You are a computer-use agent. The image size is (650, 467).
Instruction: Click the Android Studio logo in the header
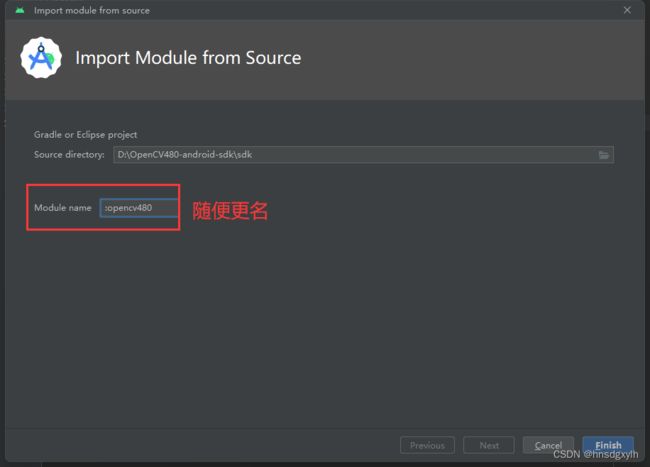[x=41, y=58]
